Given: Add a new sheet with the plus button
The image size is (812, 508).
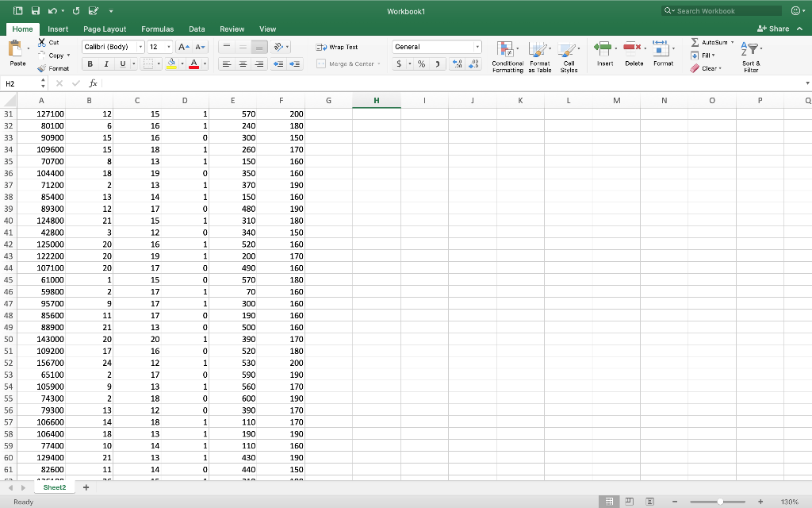Looking at the screenshot, I should pos(86,487).
